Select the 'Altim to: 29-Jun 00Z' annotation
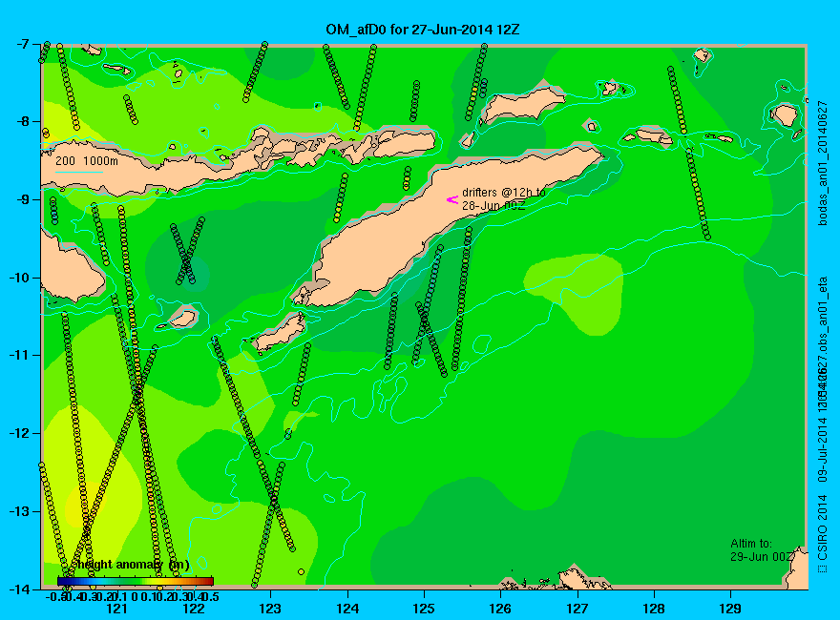Viewport: 840px width, 620px height. (761, 549)
